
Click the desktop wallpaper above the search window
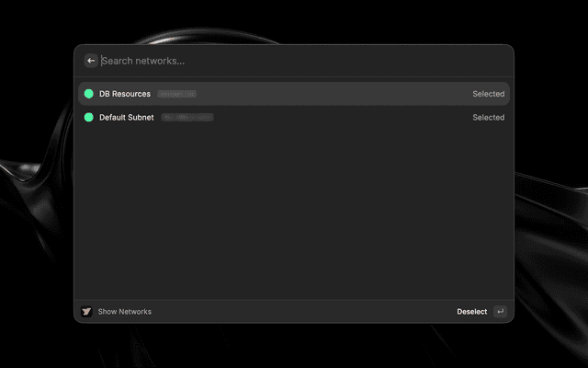point(294,20)
